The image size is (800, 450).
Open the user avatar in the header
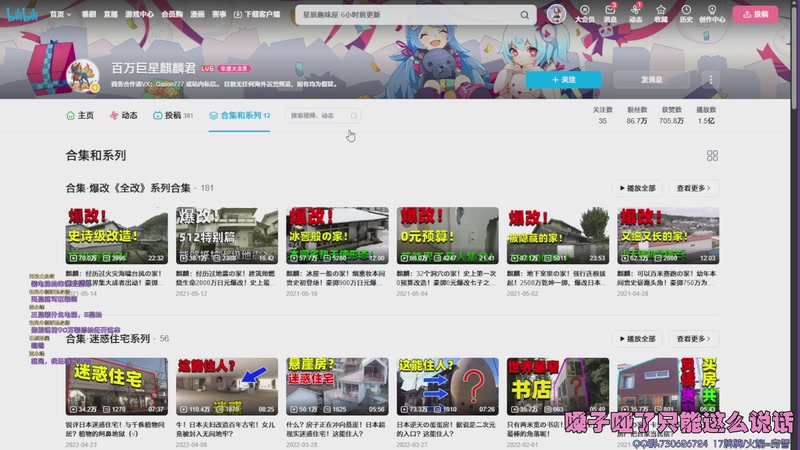tap(556, 14)
